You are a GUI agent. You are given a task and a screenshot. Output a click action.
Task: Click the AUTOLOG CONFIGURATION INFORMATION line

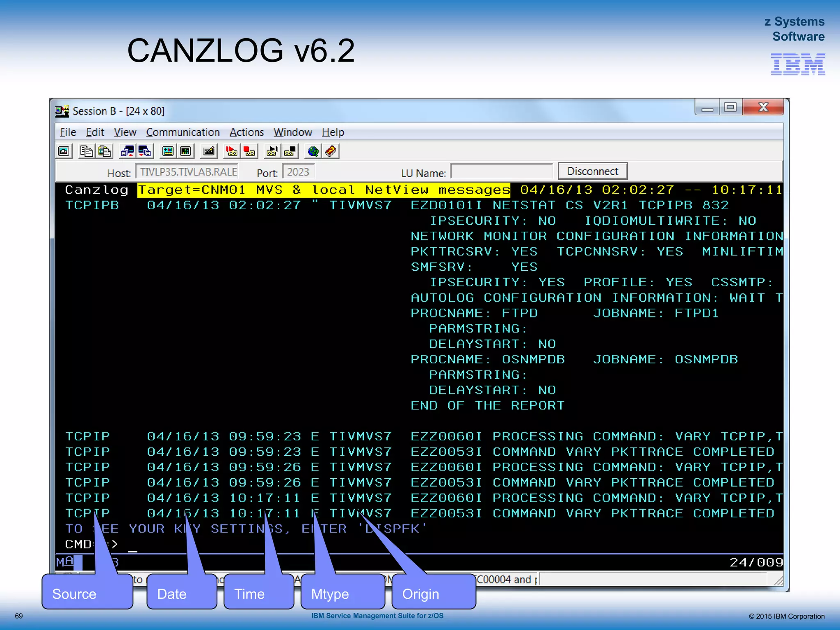pos(597,298)
